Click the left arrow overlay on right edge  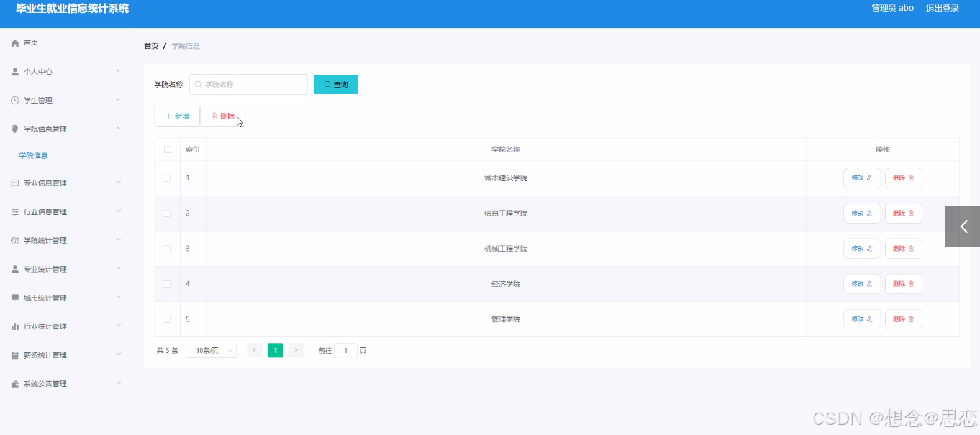[x=963, y=226]
